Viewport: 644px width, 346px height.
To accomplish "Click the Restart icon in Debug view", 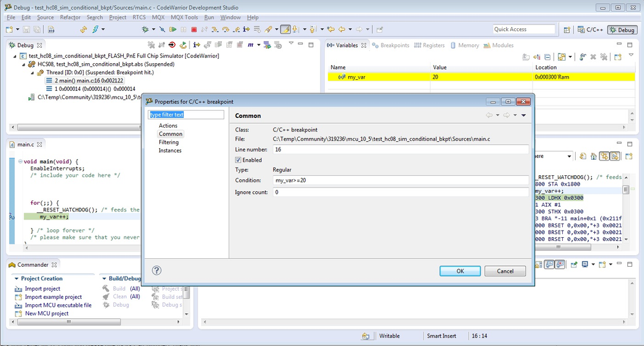I will tap(183, 45).
